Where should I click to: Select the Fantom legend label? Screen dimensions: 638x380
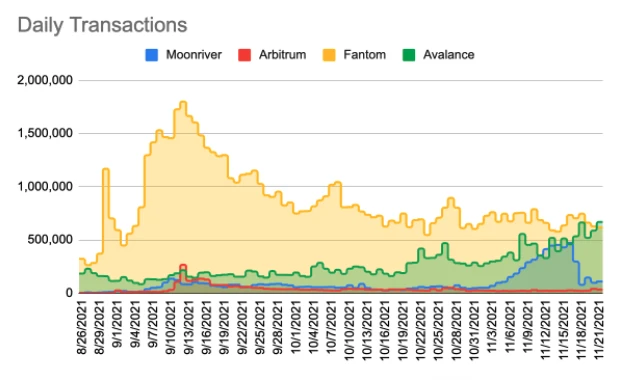[x=365, y=55]
